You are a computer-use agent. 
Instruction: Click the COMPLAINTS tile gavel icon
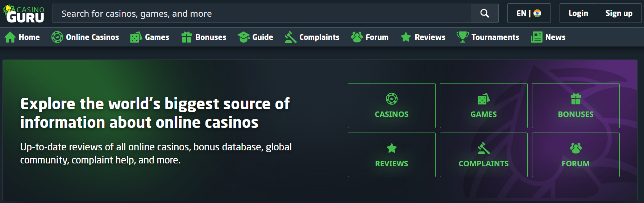pos(484,148)
